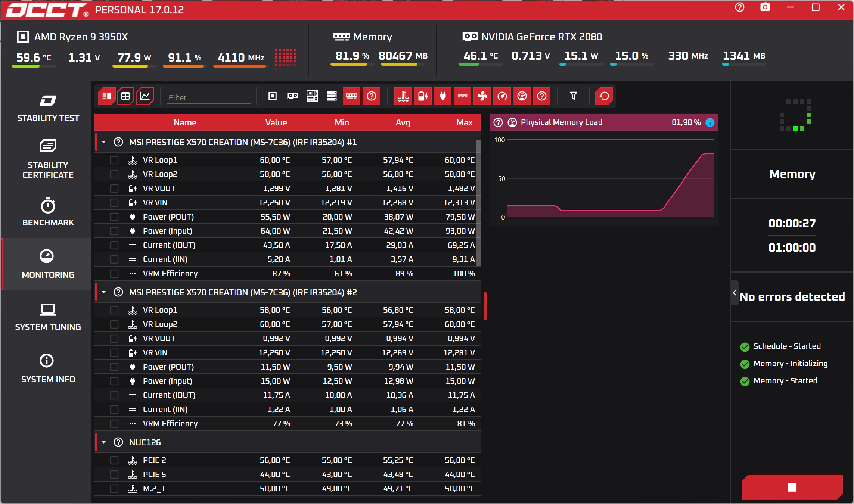This screenshot has height=504, width=854.
Task: Click the reset min/max values icon
Action: [x=604, y=96]
